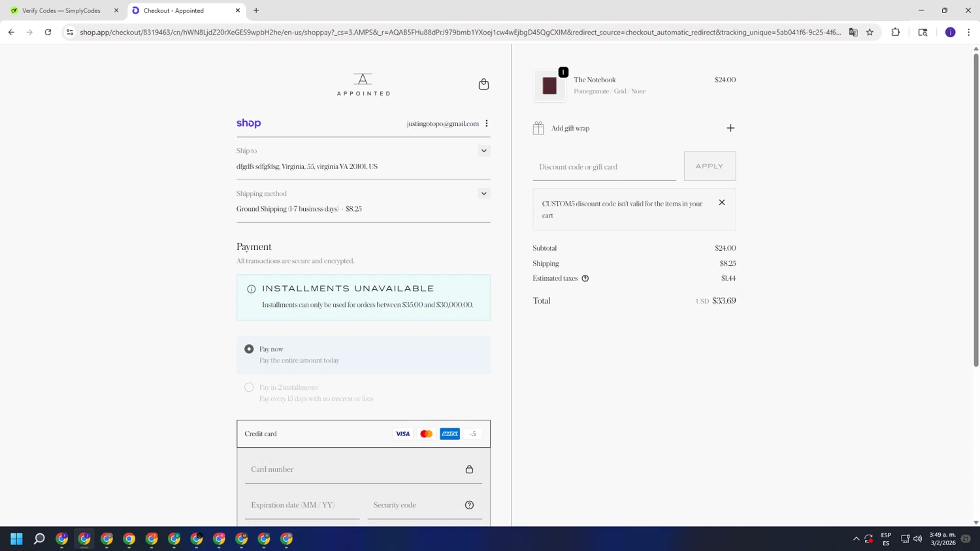This screenshot has height=551, width=980.
Task: Click the Appointed logo
Action: pyautogui.click(x=363, y=84)
